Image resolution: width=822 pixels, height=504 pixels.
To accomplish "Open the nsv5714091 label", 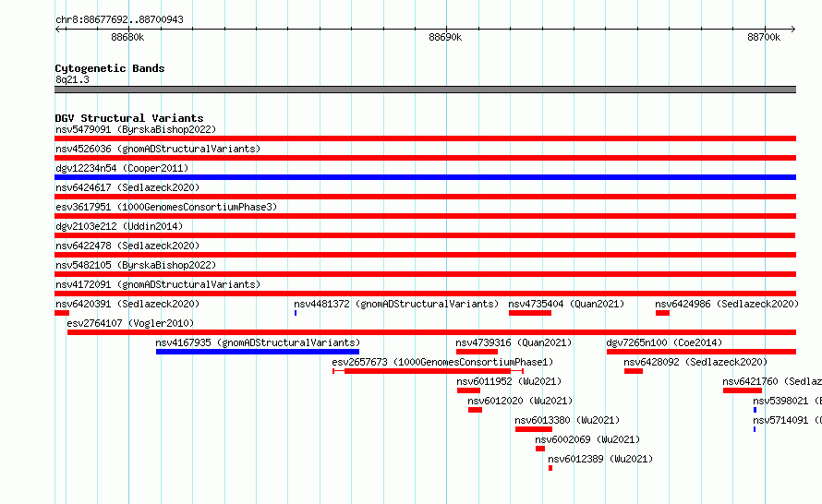I will (787, 420).
